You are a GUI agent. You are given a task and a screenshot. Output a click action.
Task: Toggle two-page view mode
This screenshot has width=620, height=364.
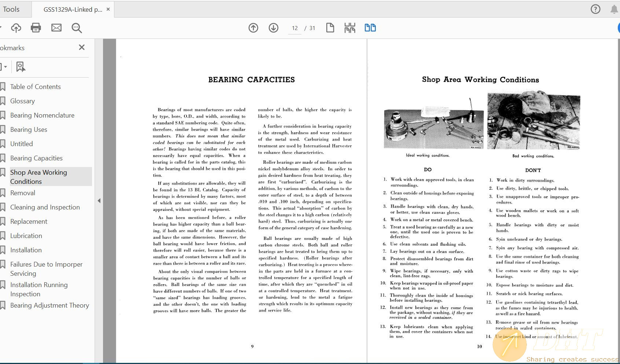click(x=370, y=28)
